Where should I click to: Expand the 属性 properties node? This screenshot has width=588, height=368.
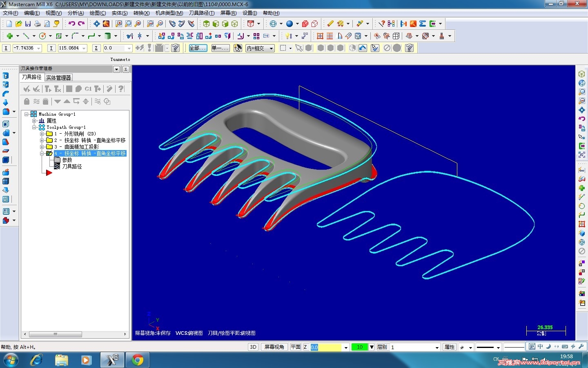tap(34, 121)
